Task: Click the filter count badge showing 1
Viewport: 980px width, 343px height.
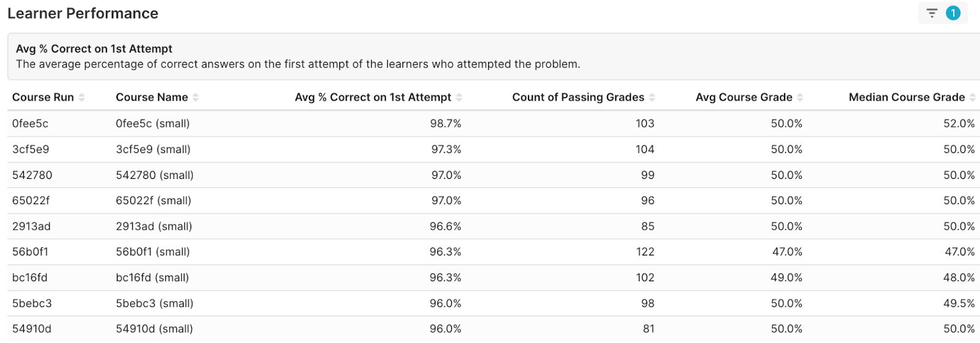Action: 953,13
